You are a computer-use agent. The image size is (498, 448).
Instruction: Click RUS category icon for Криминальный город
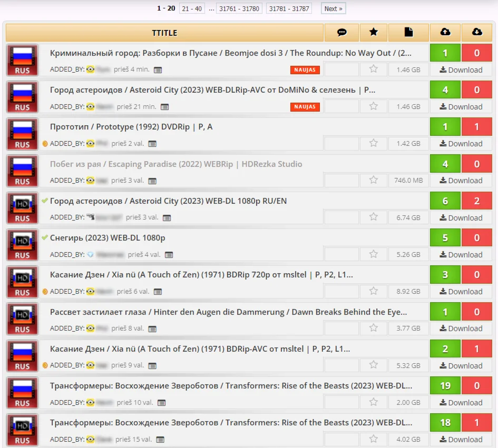[x=22, y=61]
